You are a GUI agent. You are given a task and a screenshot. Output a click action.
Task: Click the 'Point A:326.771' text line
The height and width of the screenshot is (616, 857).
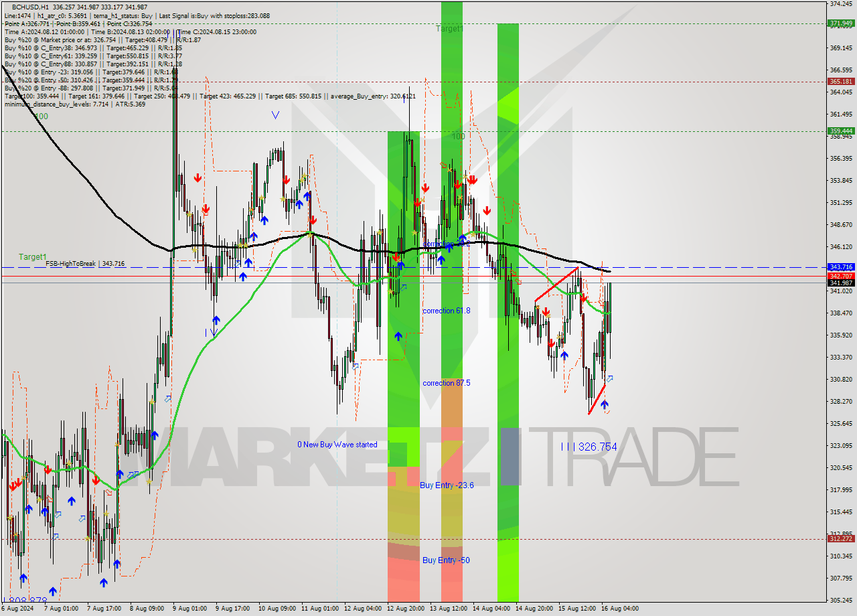click(26, 23)
